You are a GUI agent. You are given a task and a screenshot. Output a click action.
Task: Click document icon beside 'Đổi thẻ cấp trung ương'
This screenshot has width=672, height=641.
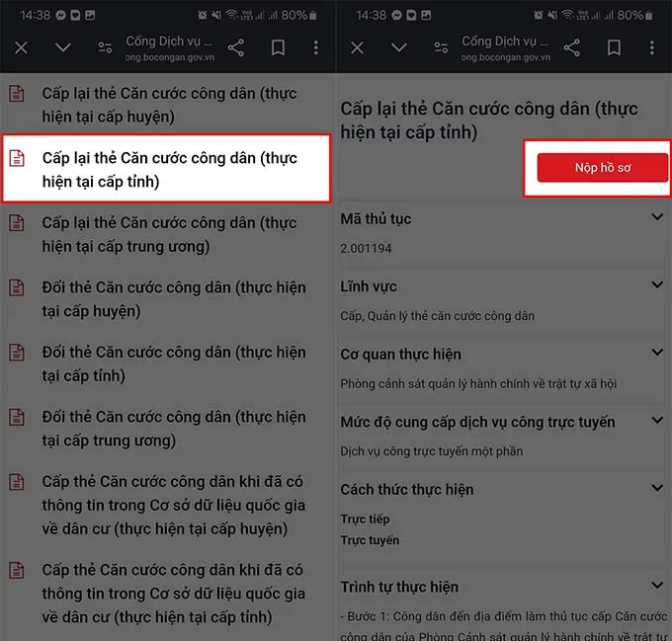click(17, 417)
